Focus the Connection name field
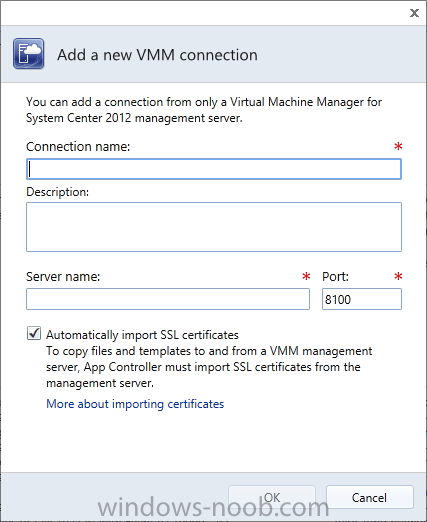The height and width of the screenshot is (522, 427). (214, 169)
